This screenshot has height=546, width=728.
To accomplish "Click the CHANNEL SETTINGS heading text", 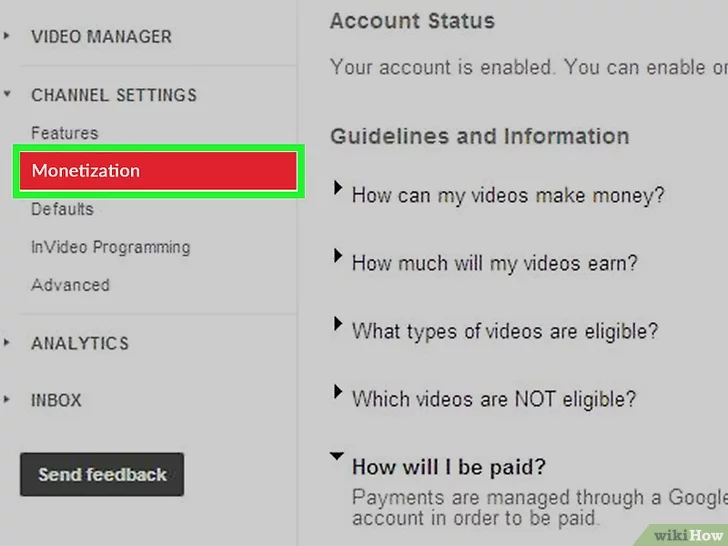I will pos(114,96).
